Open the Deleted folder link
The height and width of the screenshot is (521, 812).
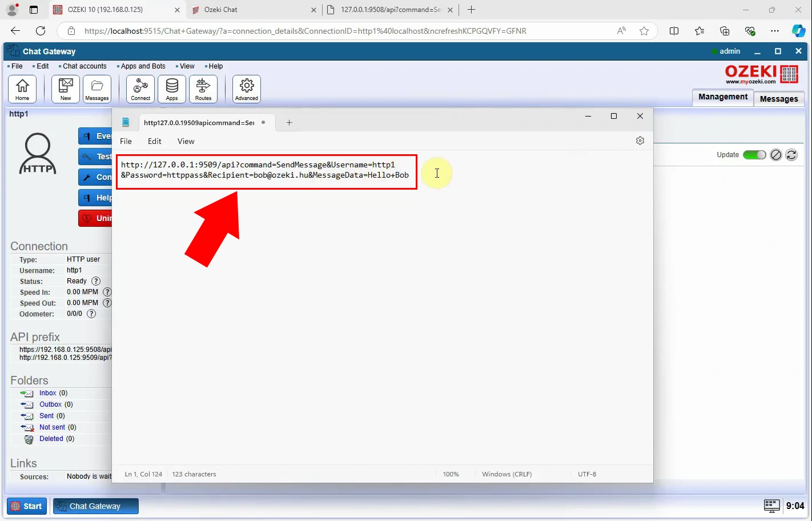coord(51,439)
